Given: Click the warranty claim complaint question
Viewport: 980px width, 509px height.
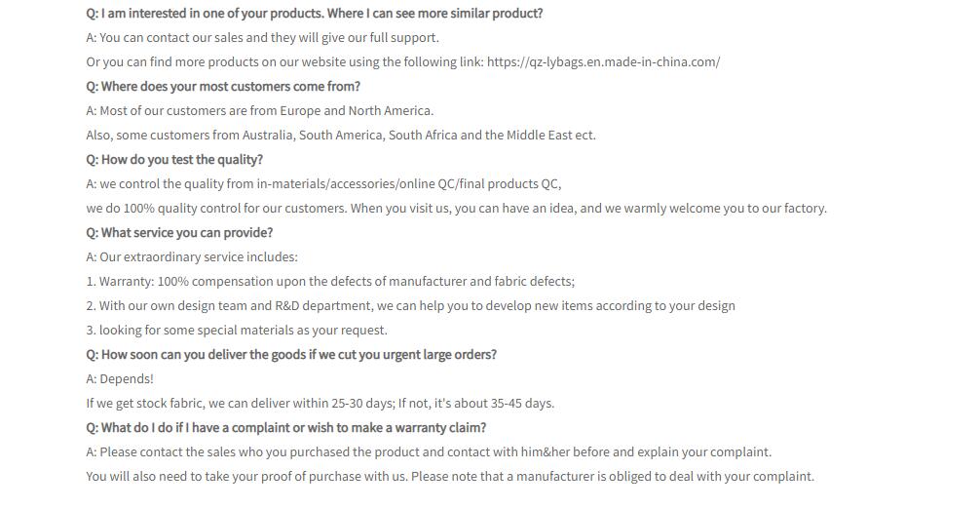Looking at the screenshot, I should click(286, 428).
